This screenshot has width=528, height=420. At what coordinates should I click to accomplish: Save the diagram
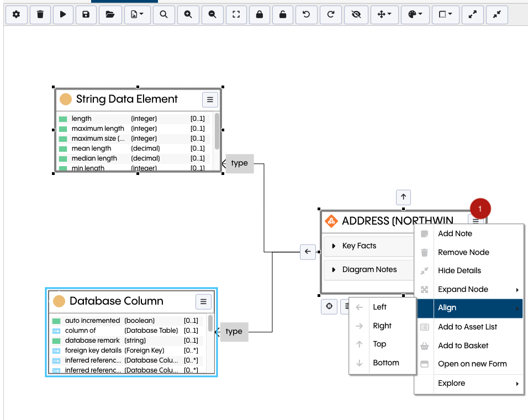tap(86, 15)
